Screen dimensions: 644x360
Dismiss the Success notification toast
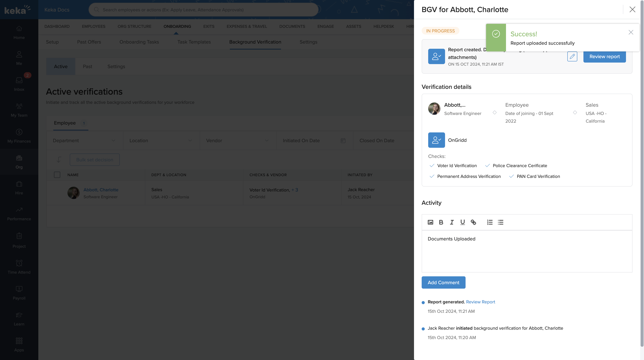631,32
